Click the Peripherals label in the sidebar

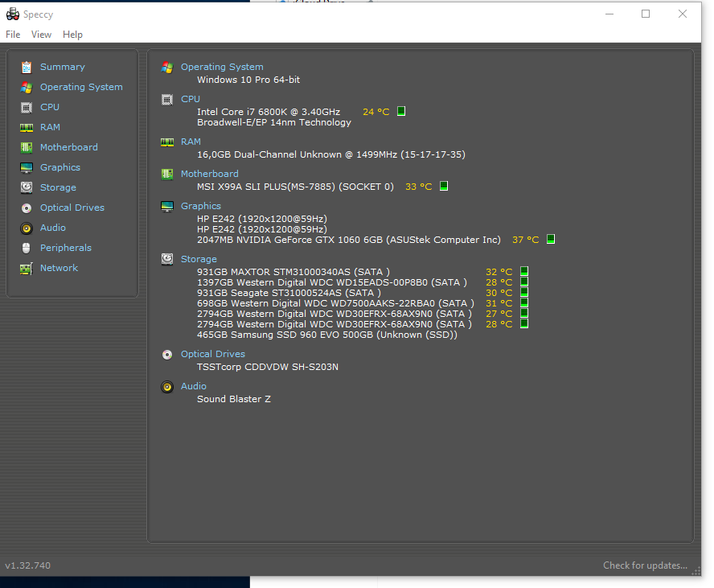coord(66,248)
